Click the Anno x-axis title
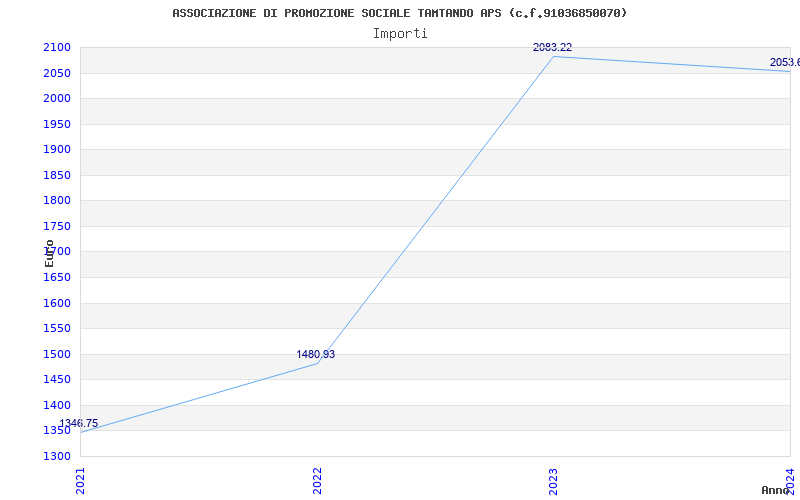The image size is (800, 500). 775,490
